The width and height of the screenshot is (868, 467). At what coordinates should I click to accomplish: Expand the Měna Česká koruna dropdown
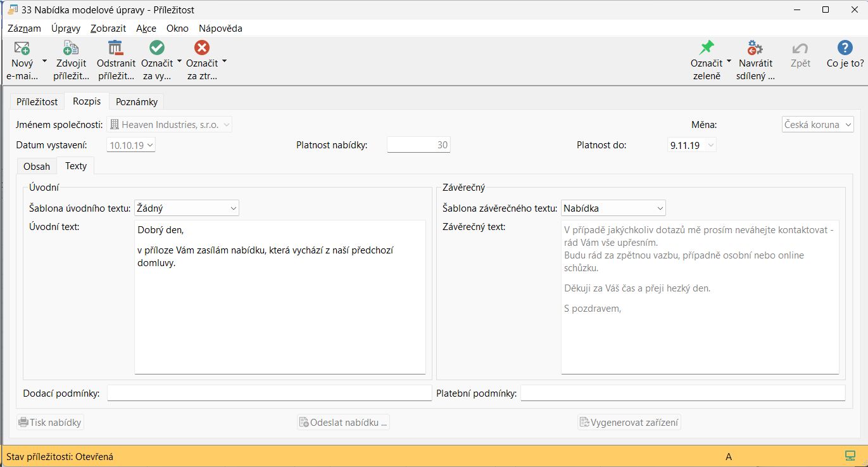(x=848, y=125)
